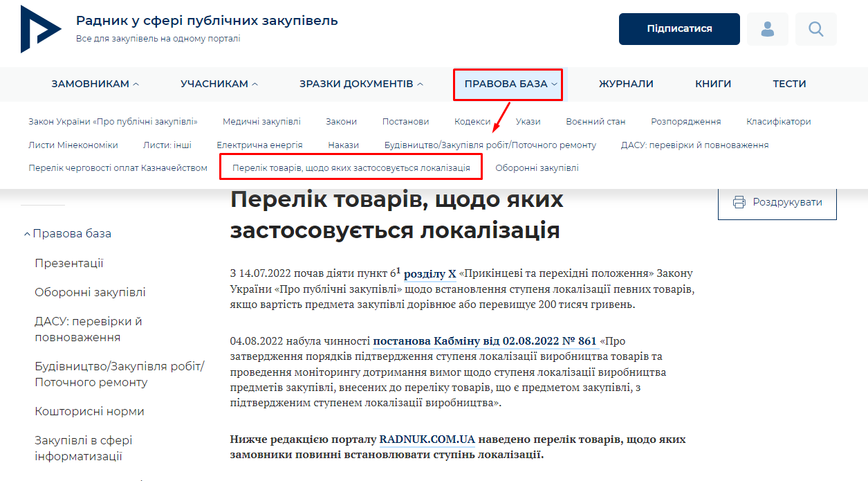This screenshot has height=481, width=868.
Task: Open the ЗРАЗКИ ДОКУМЕНТІВ dropdown
Action: (x=361, y=84)
